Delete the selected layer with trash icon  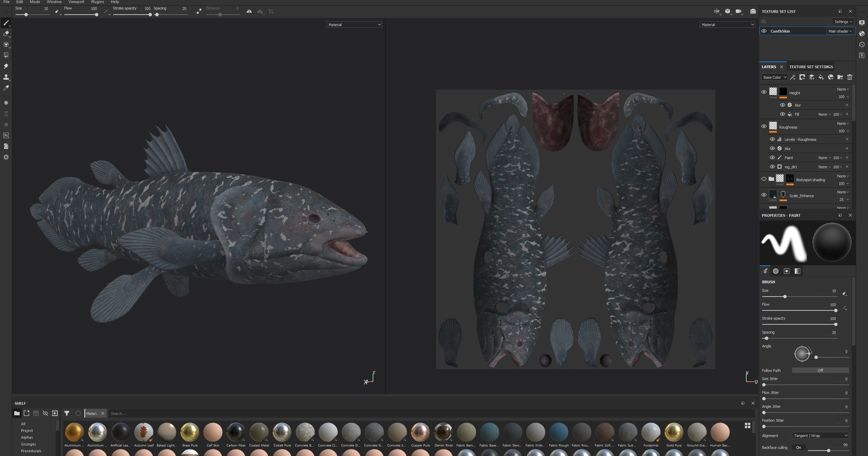850,77
